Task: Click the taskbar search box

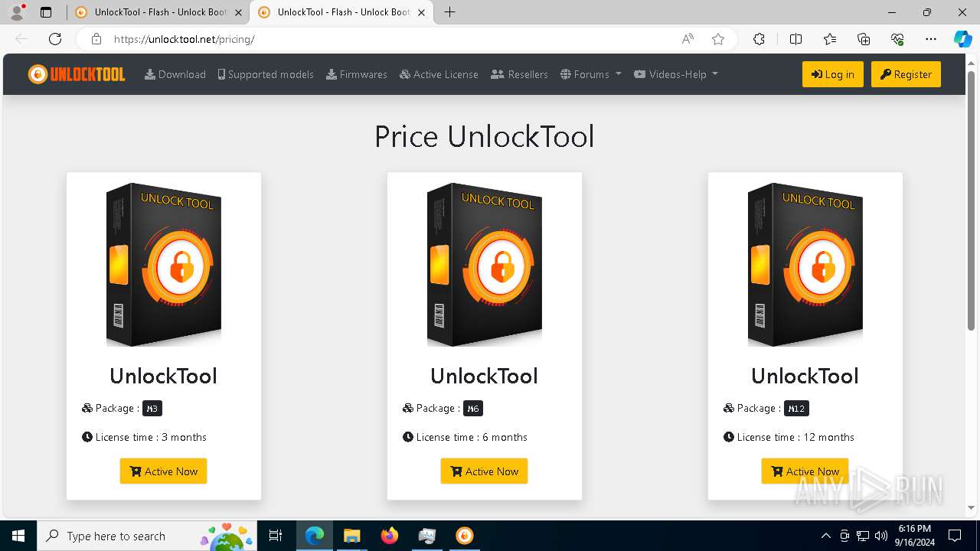Action: [x=147, y=536]
